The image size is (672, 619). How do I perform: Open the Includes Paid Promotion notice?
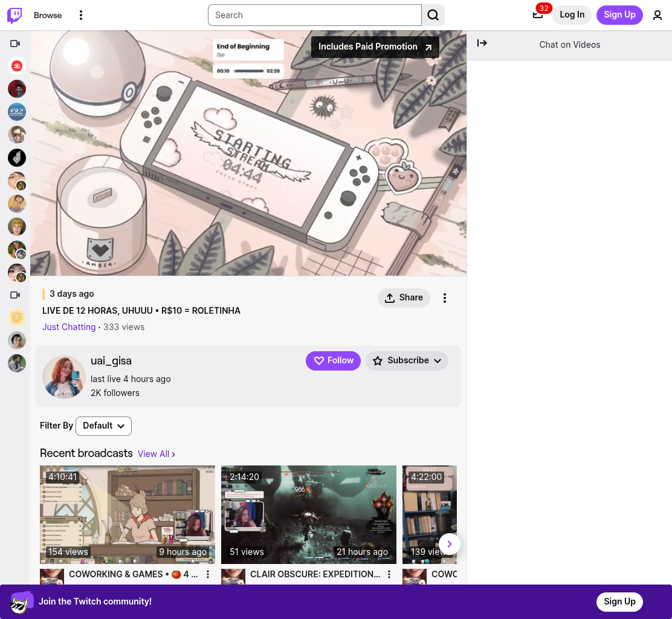[x=375, y=47]
